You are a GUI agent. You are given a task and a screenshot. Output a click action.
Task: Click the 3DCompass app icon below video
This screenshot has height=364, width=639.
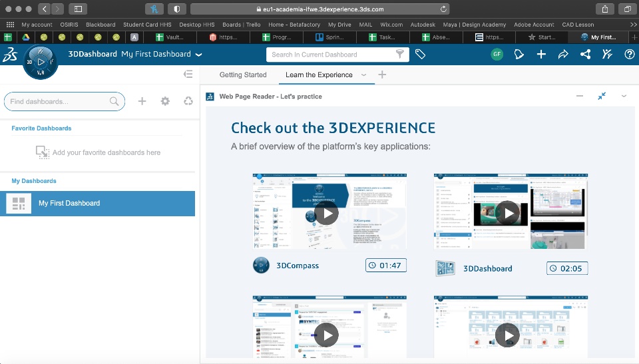261,266
